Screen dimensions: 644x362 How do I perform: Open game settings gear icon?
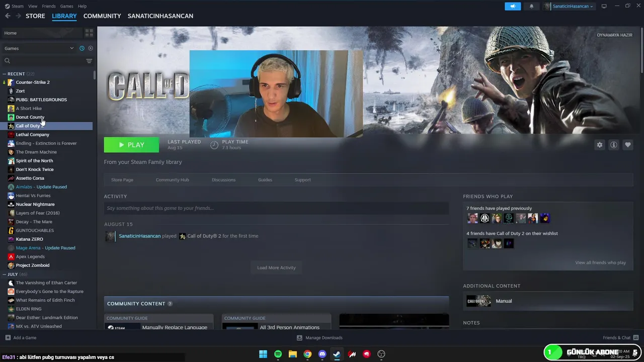599,145
